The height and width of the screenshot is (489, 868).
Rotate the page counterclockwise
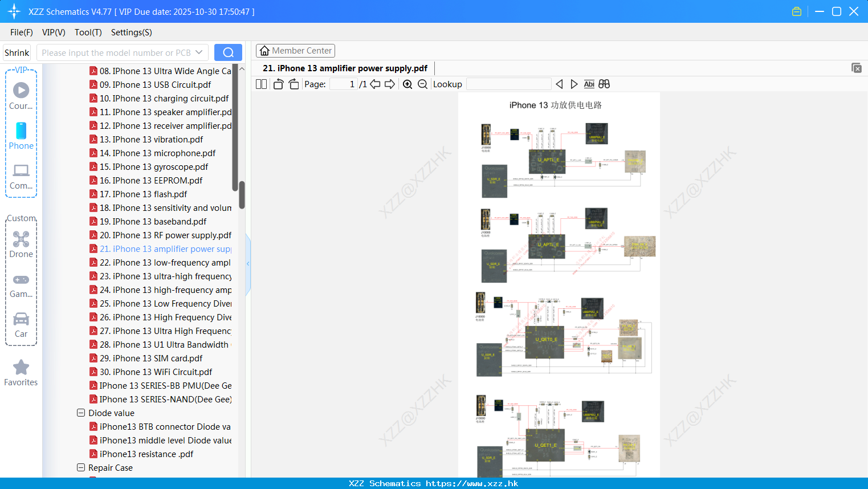point(278,84)
